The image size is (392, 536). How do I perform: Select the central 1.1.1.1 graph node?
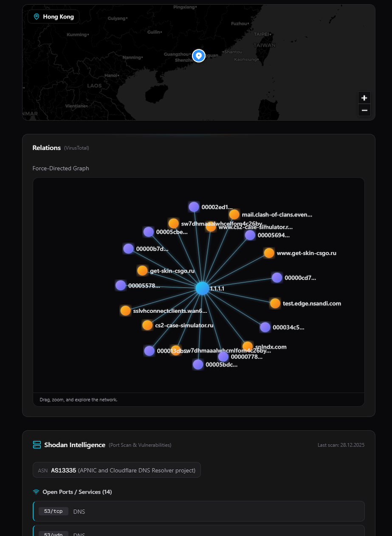[203, 288]
